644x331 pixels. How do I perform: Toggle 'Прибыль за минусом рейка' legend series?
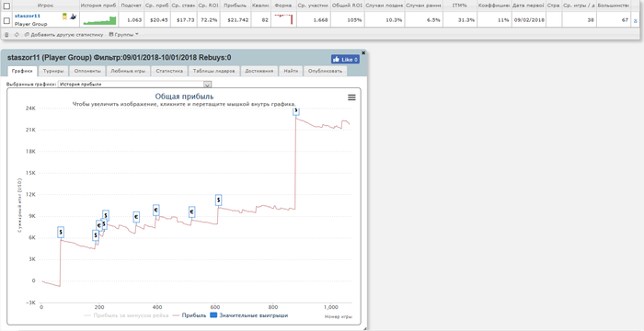point(126,315)
